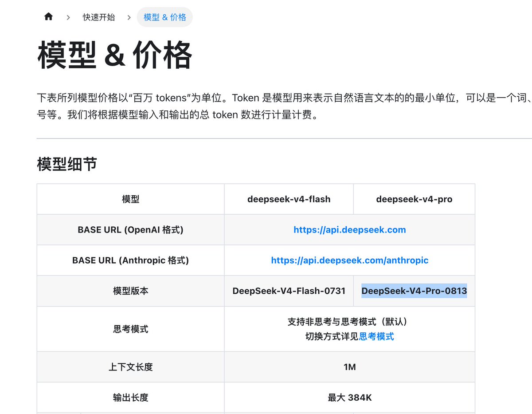
Task: Click the 输出长度 row label
Action: point(131,398)
